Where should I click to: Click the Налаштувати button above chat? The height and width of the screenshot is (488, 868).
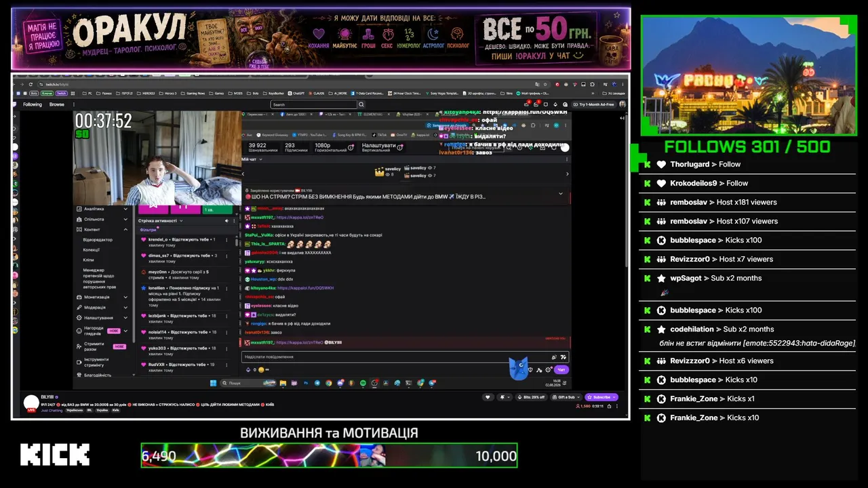[382, 146]
